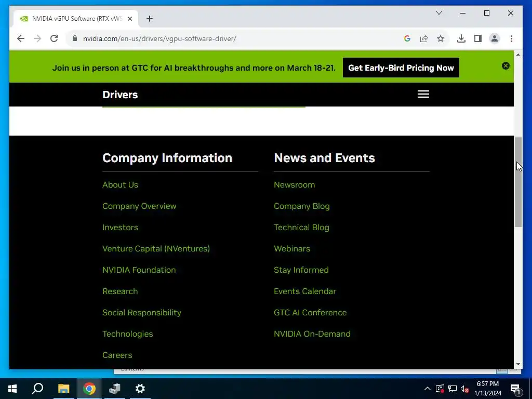Viewport: 532px width, 399px height.
Task: Go back to the previous page
Action: pos(21,38)
